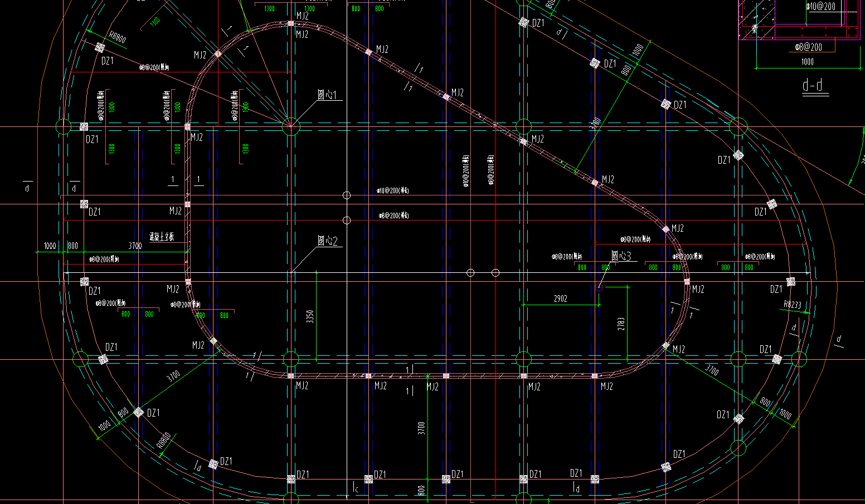Select the 2783 vertical dimension
The width and height of the screenshot is (865, 504).
pyautogui.click(x=621, y=324)
